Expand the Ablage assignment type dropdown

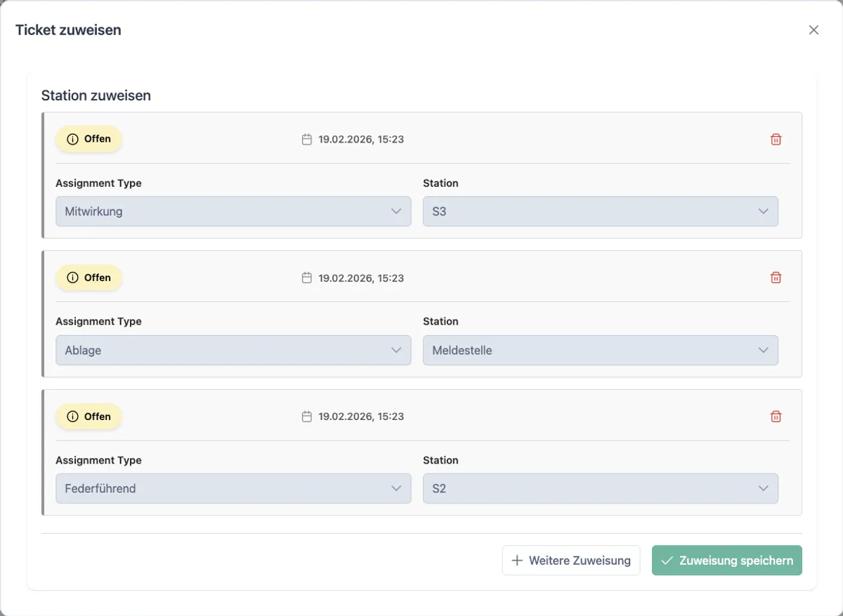point(233,350)
